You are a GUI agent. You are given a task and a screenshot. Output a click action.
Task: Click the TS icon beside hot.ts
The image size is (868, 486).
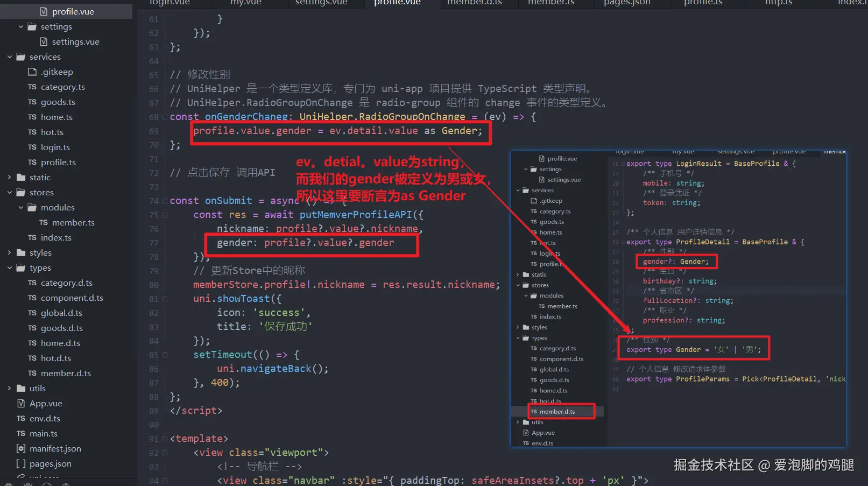pos(32,132)
